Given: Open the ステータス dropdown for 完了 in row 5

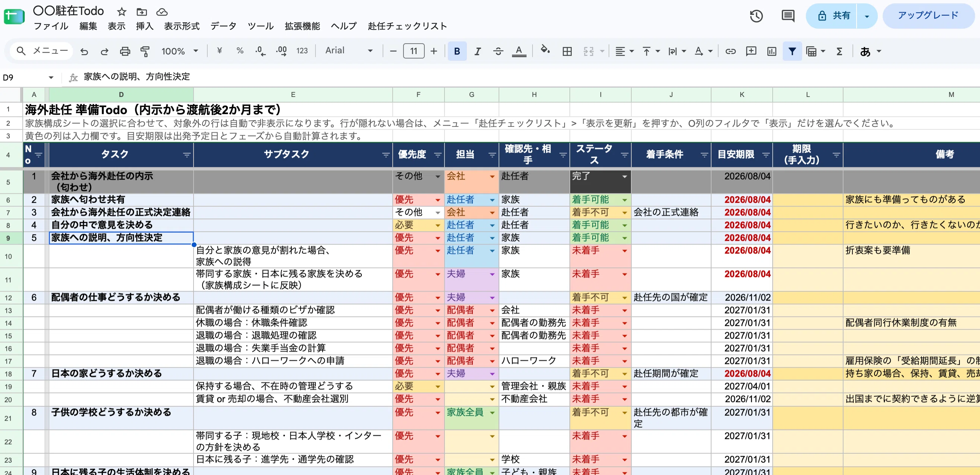Looking at the screenshot, I should [624, 176].
